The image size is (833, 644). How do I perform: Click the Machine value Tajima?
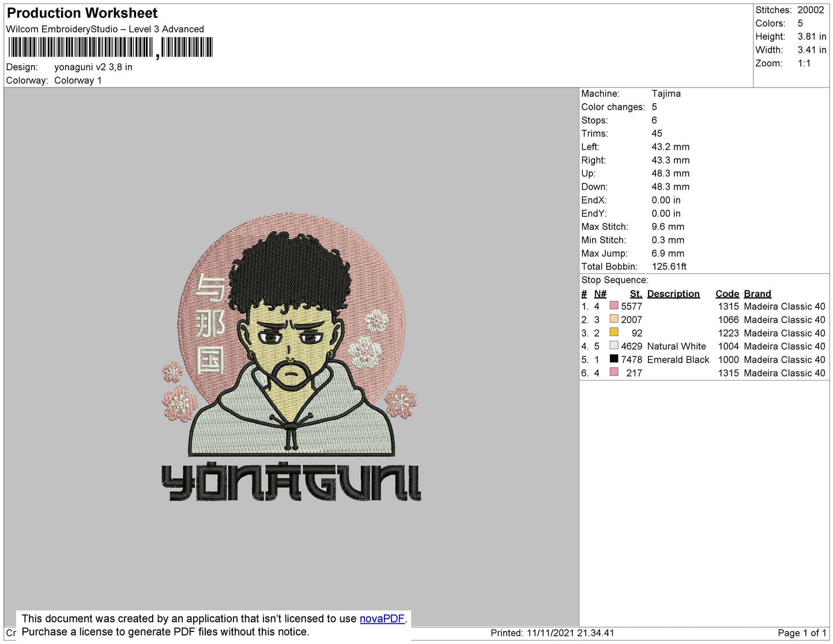[x=666, y=93]
